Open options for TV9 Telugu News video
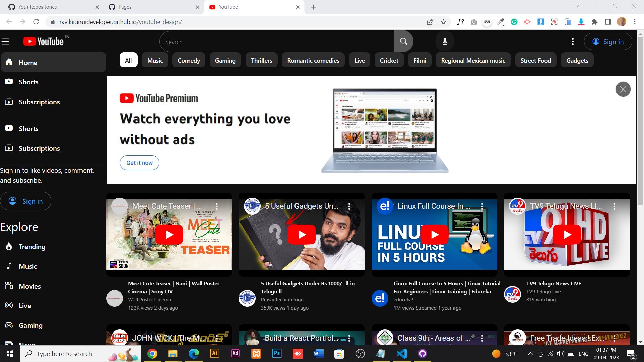 (614, 206)
